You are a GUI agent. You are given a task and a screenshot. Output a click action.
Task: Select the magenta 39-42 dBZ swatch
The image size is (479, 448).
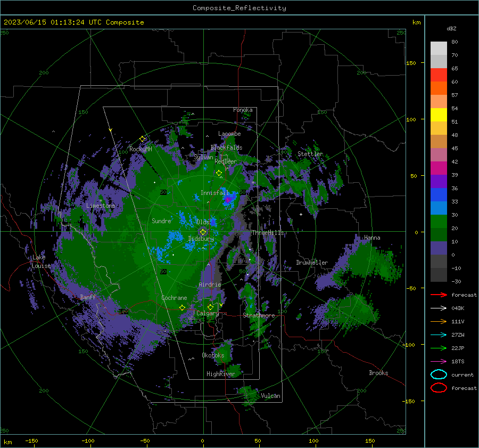[x=439, y=168]
